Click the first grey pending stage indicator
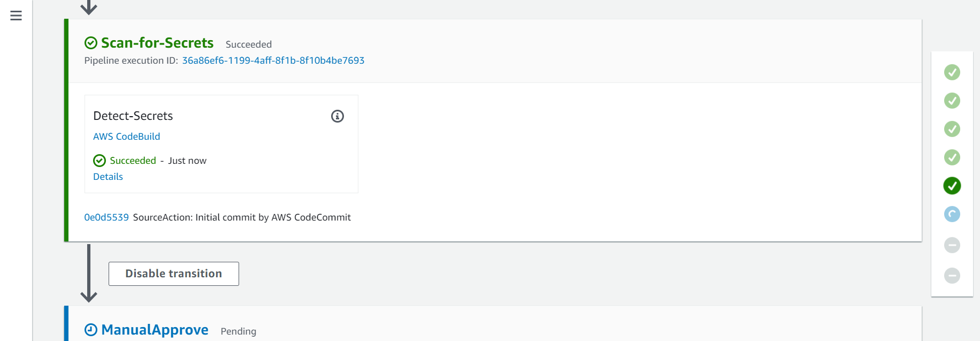This screenshot has height=341, width=980. [x=952, y=245]
